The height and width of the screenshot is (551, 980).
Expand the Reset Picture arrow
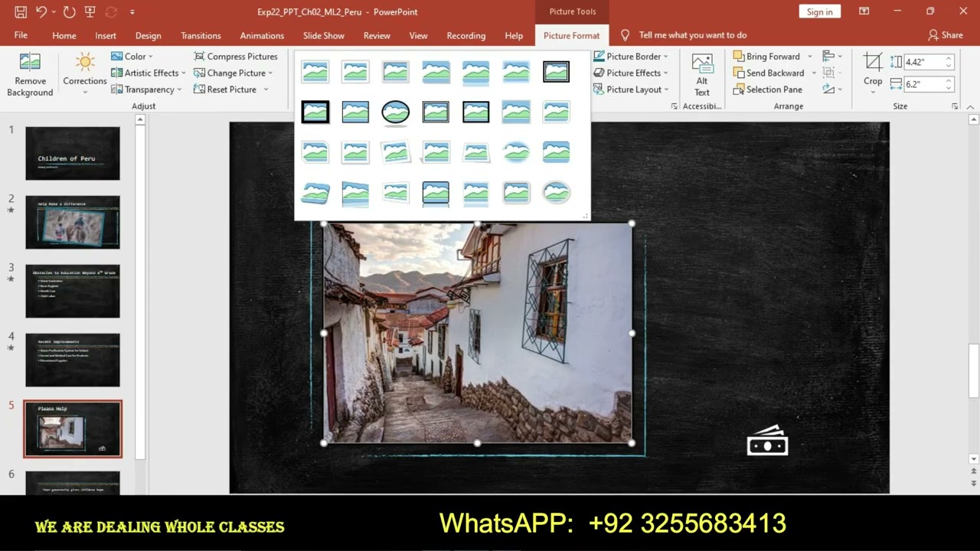[266, 90]
